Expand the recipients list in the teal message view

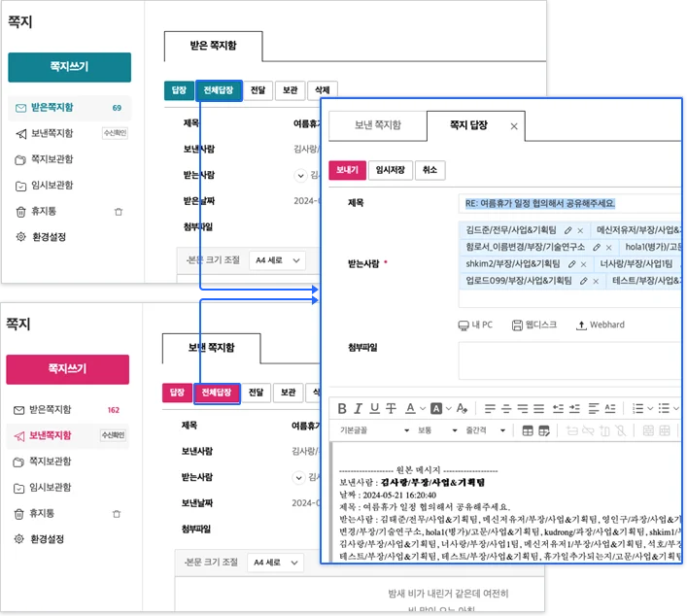point(301,176)
